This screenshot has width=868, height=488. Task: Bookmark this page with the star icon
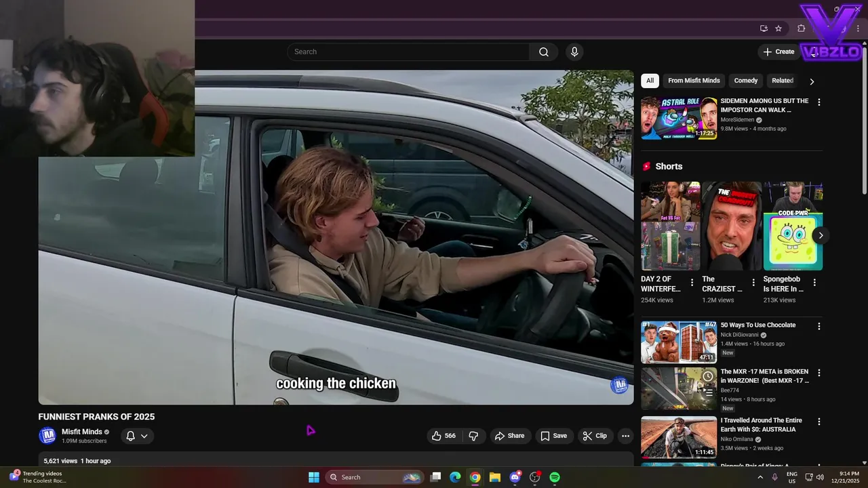(778, 28)
